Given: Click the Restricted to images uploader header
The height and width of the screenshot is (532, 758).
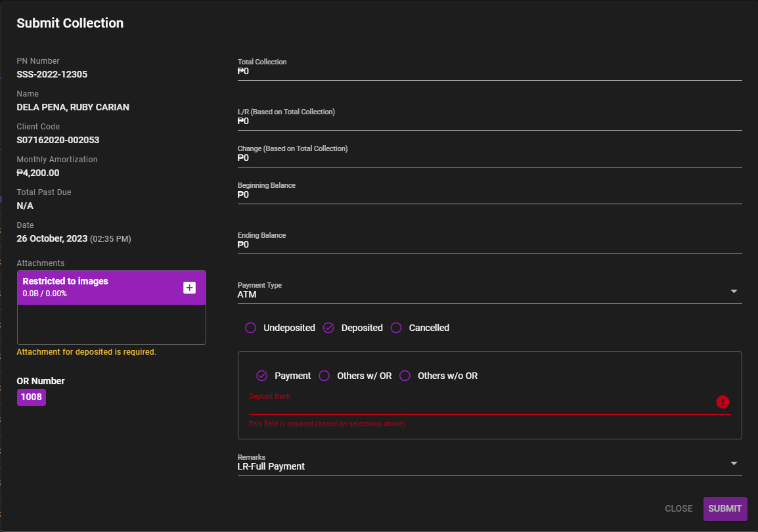Looking at the screenshot, I should click(112, 288).
